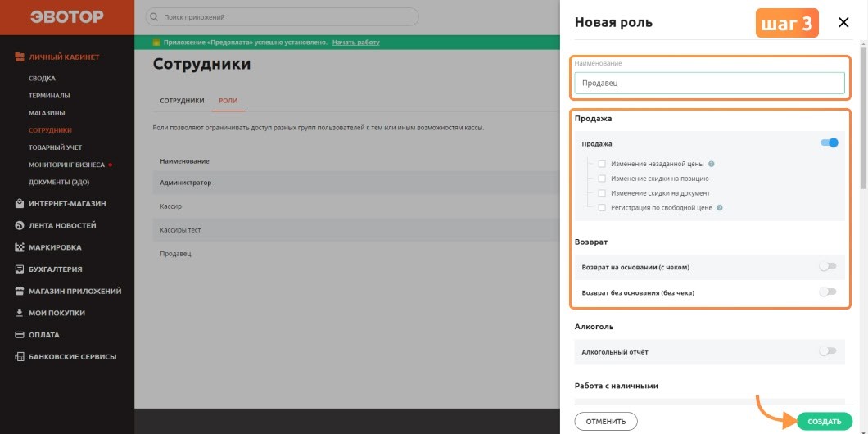Click the Наименование role name field
Viewport: 868px width, 434px height.
click(x=710, y=83)
